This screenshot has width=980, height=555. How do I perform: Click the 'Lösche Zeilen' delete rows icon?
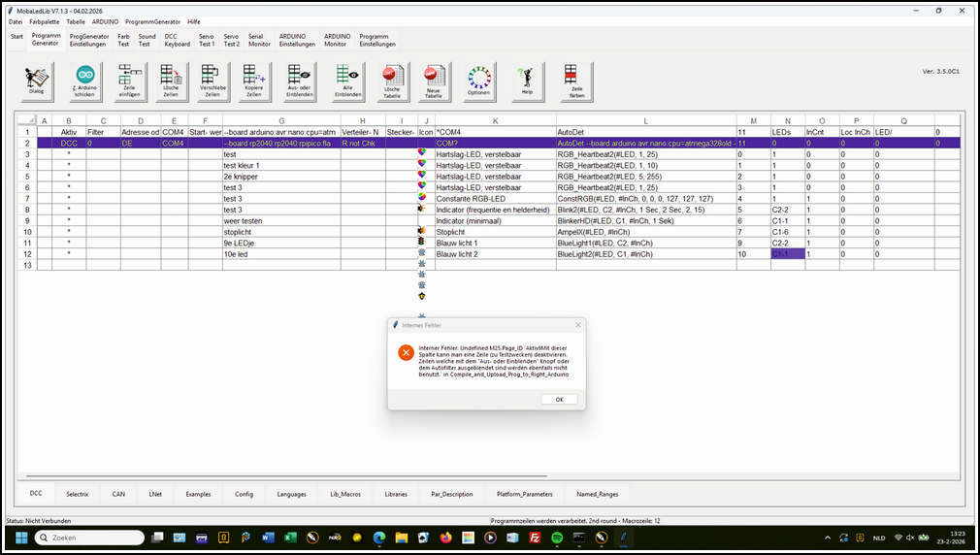point(171,81)
